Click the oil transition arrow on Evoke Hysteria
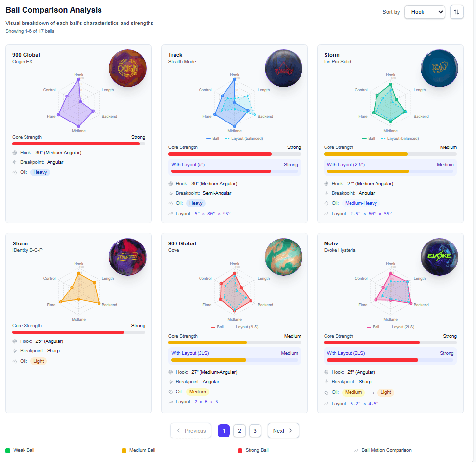The image size is (476, 462). (371, 393)
